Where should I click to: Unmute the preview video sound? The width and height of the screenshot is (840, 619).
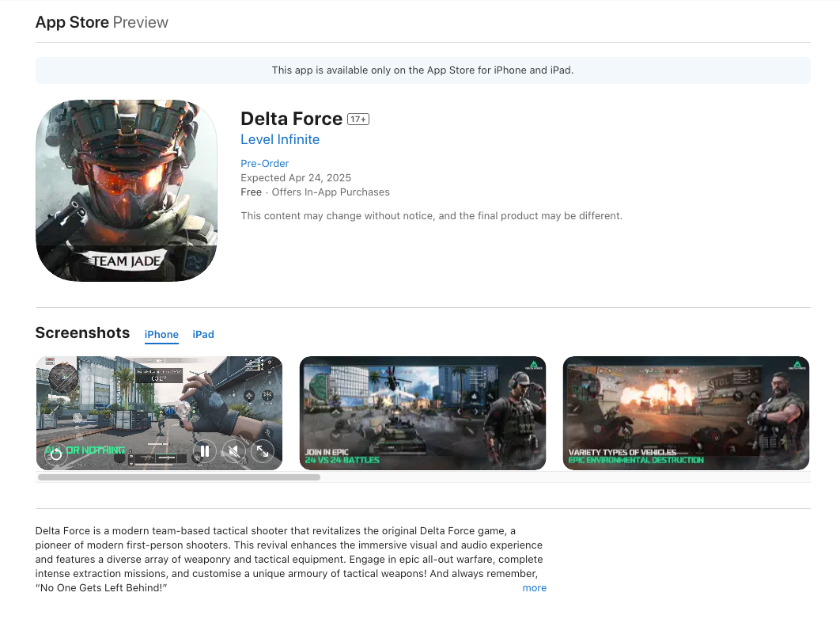coord(233,451)
